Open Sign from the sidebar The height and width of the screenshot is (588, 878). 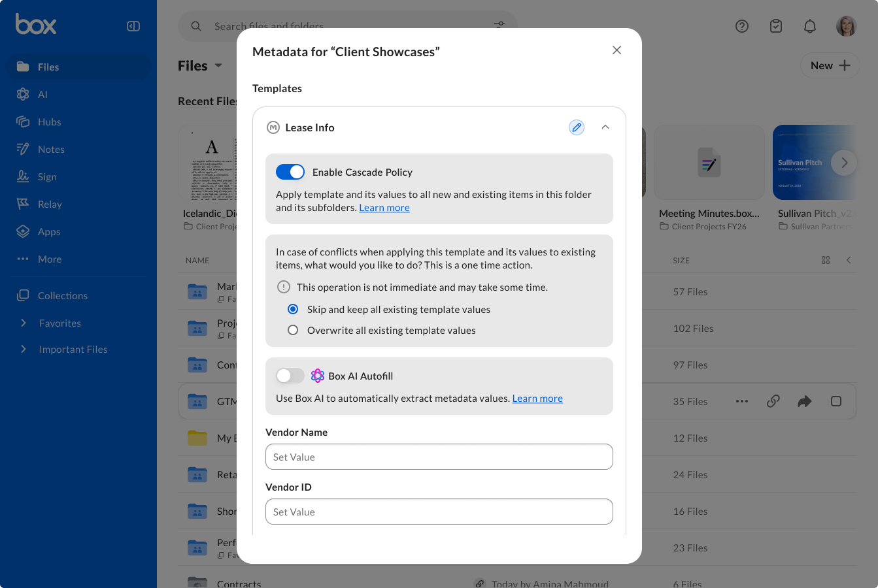coord(78,176)
